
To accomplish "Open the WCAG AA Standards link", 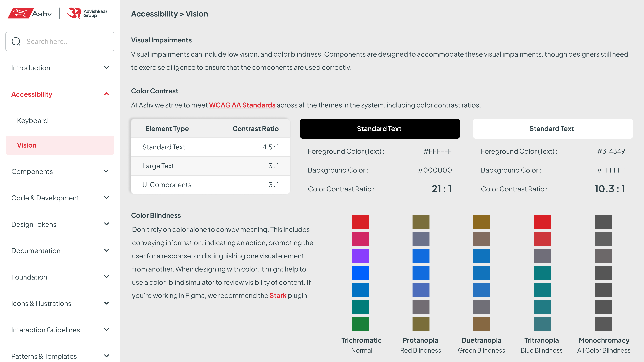I will click(x=242, y=105).
